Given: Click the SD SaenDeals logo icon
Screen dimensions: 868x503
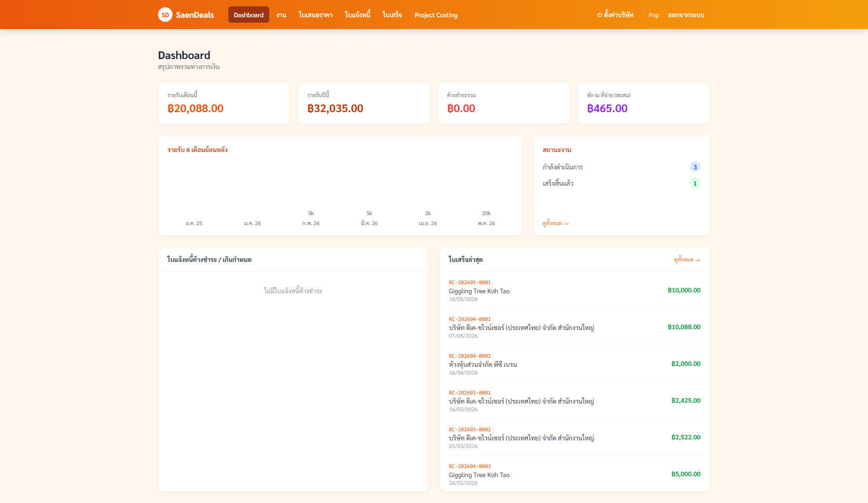Looking at the screenshot, I should point(165,15).
